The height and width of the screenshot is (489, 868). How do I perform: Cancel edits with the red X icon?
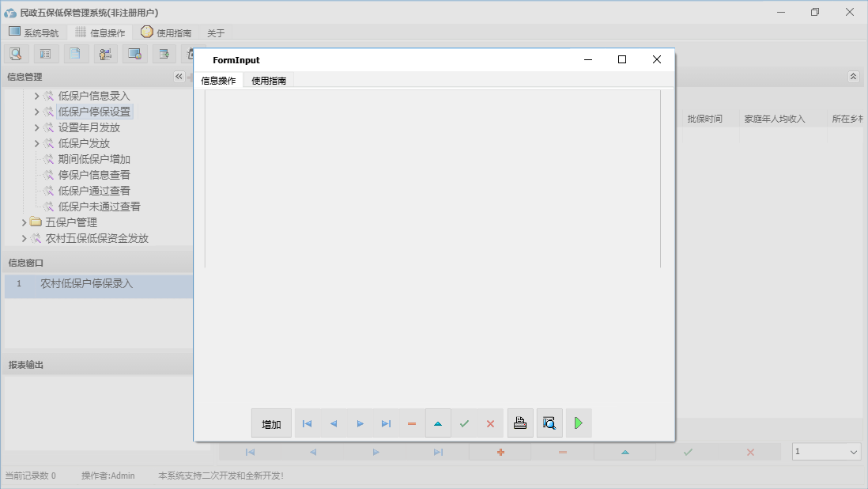point(489,423)
